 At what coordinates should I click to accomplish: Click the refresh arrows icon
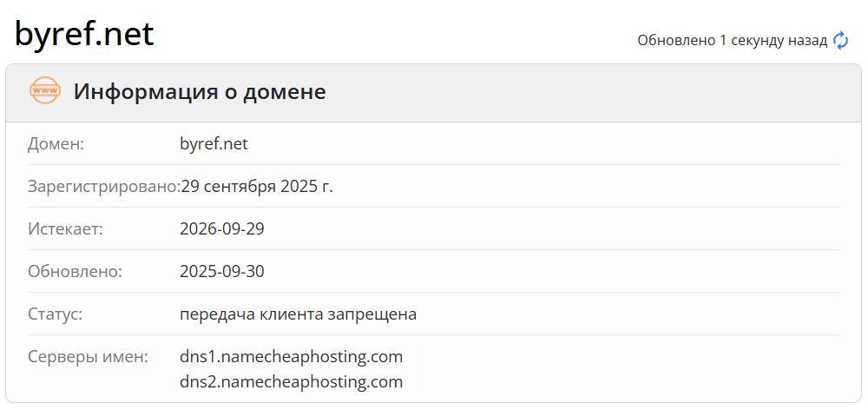click(840, 40)
